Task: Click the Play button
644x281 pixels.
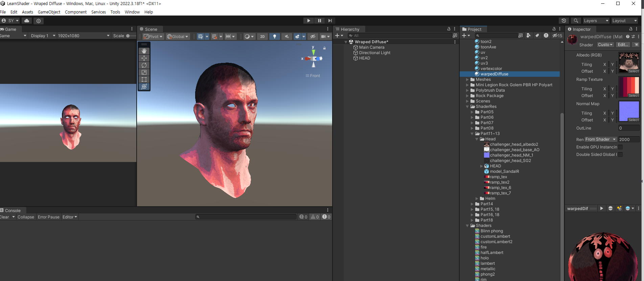Action: point(308,21)
